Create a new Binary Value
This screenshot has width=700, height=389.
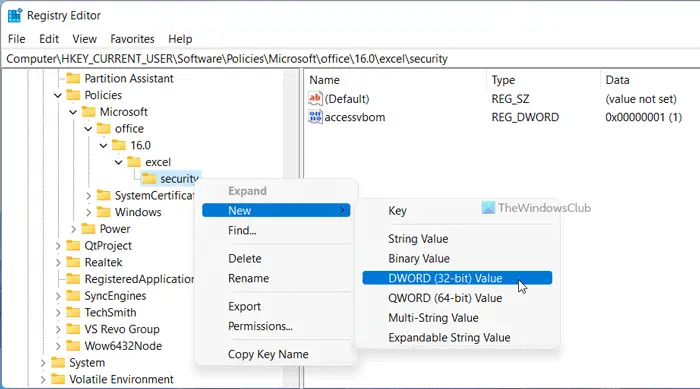pyautogui.click(x=457, y=259)
